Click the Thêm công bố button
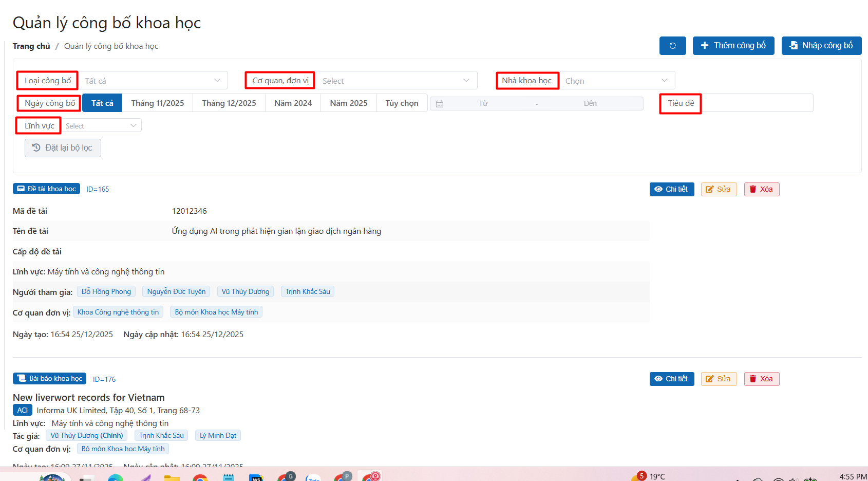This screenshot has width=868, height=481. point(733,46)
